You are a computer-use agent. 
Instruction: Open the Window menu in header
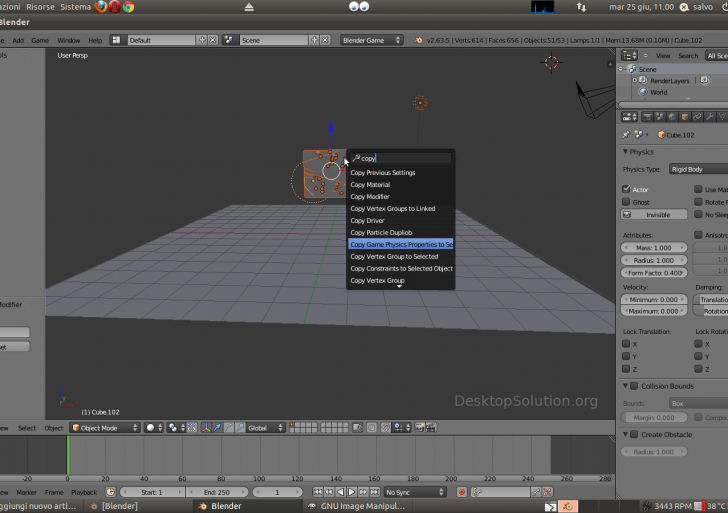pos(68,40)
